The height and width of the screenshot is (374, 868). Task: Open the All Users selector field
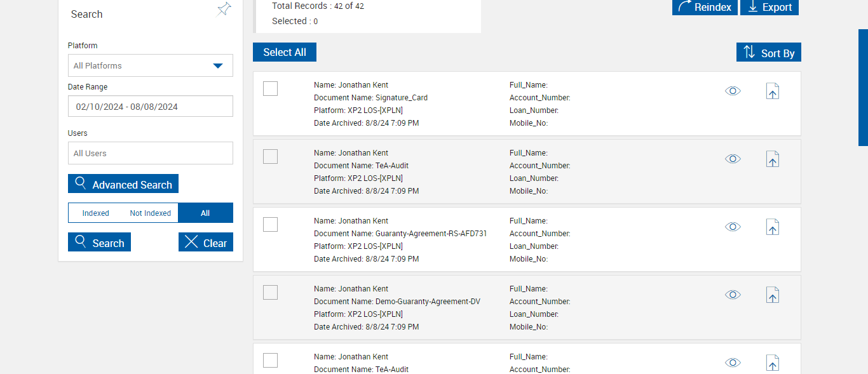click(x=151, y=153)
